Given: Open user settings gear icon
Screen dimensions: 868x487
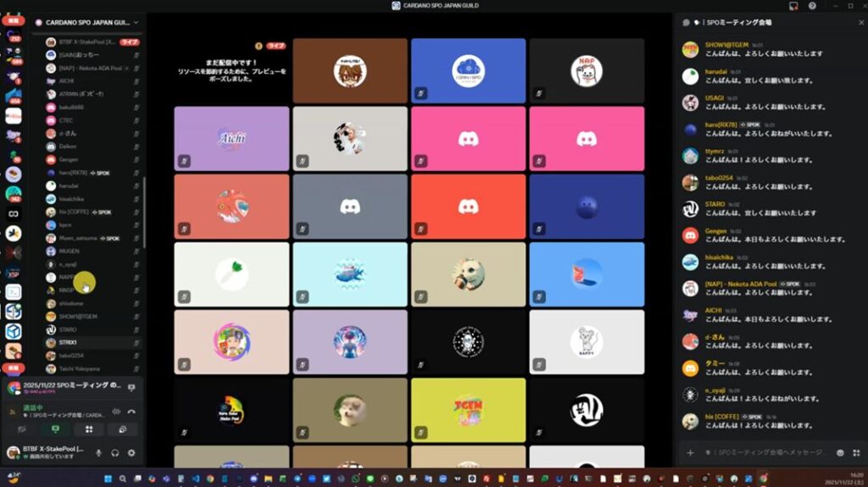Looking at the screenshot, I should coord(131,453).
